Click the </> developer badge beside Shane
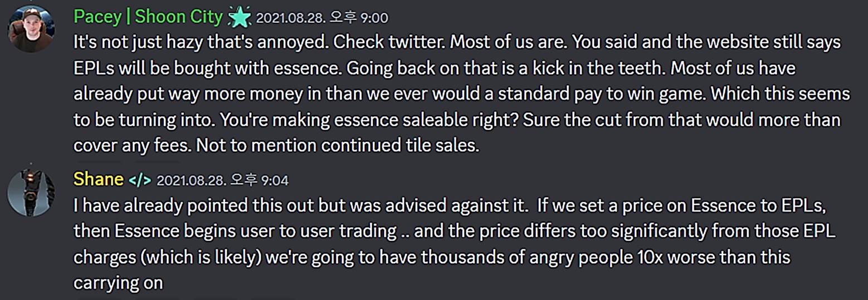The width and height of the screenshot is (868, 300). point(139,180)
